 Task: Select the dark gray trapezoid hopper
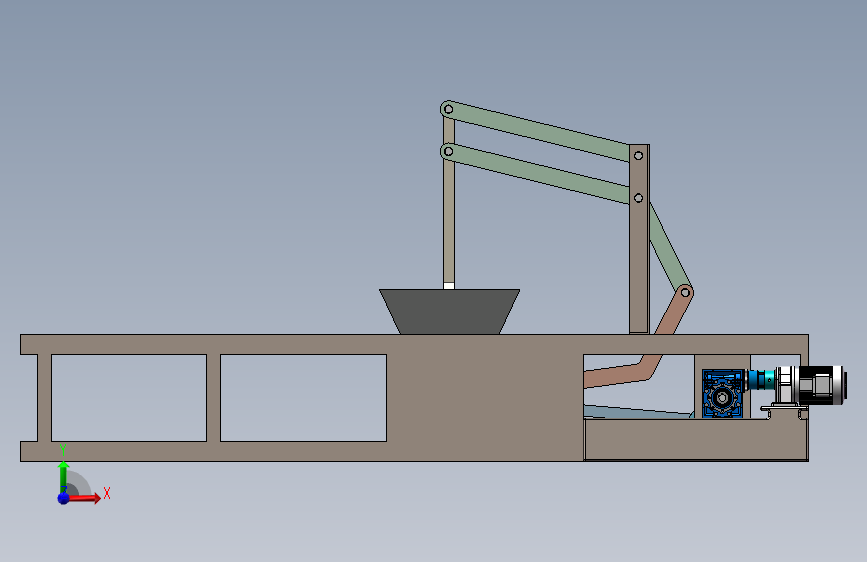[449, 311]
